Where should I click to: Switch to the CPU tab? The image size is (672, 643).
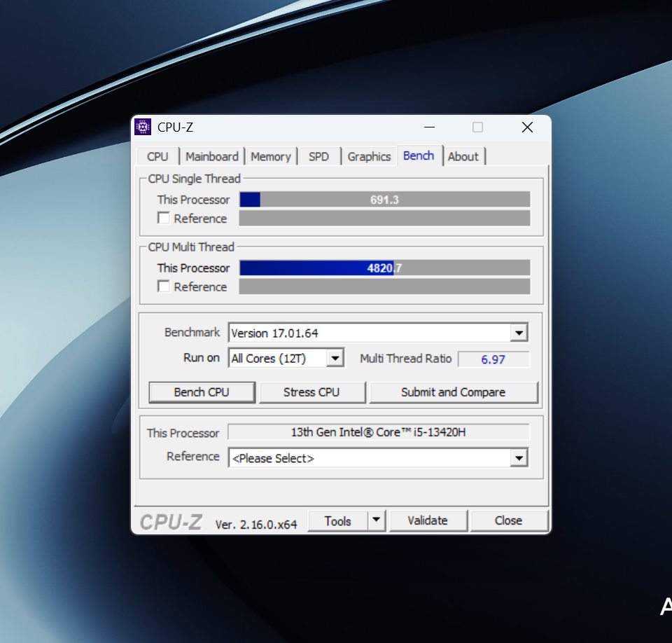click(157, 157)
